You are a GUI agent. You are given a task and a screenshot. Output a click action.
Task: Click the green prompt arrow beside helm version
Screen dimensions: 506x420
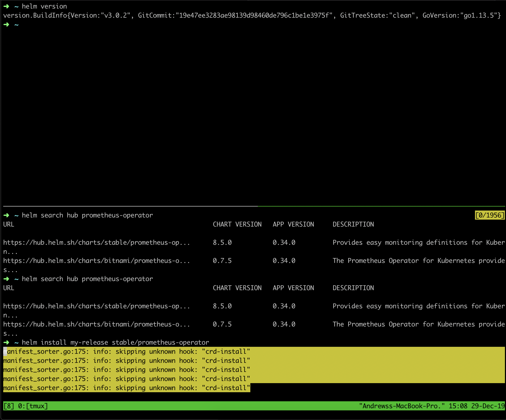click(x=6, y=6)
